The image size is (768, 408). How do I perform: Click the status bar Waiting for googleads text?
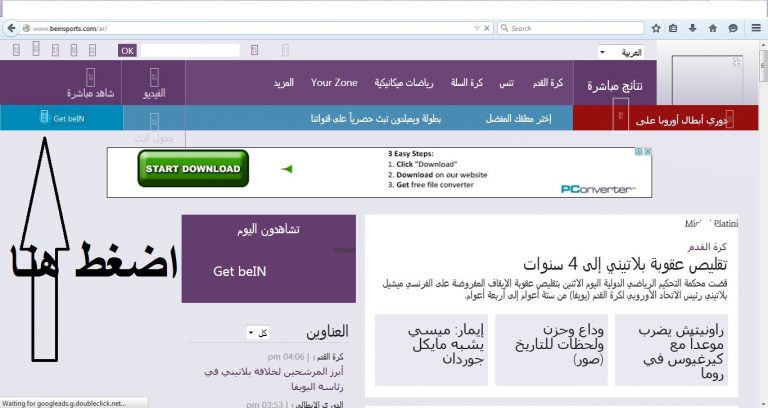(x=64, y=403)
